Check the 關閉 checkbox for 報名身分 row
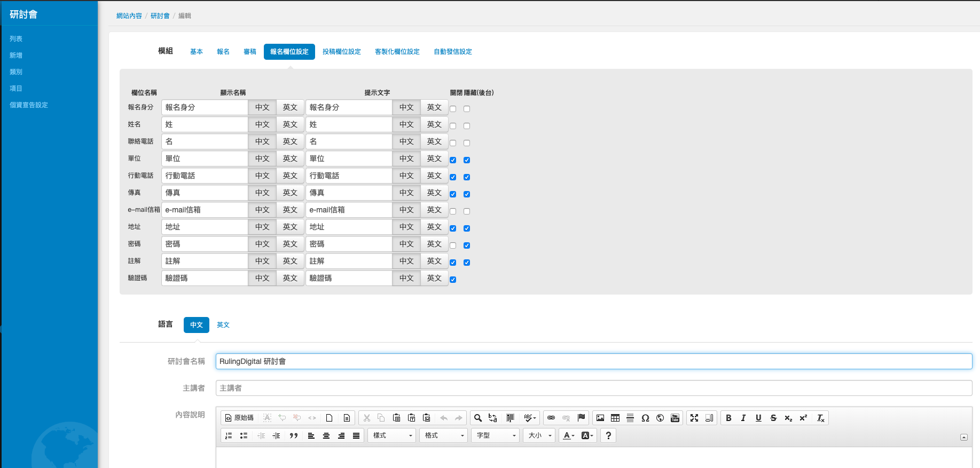Screen dimensions: 980x468 (453, 109)
